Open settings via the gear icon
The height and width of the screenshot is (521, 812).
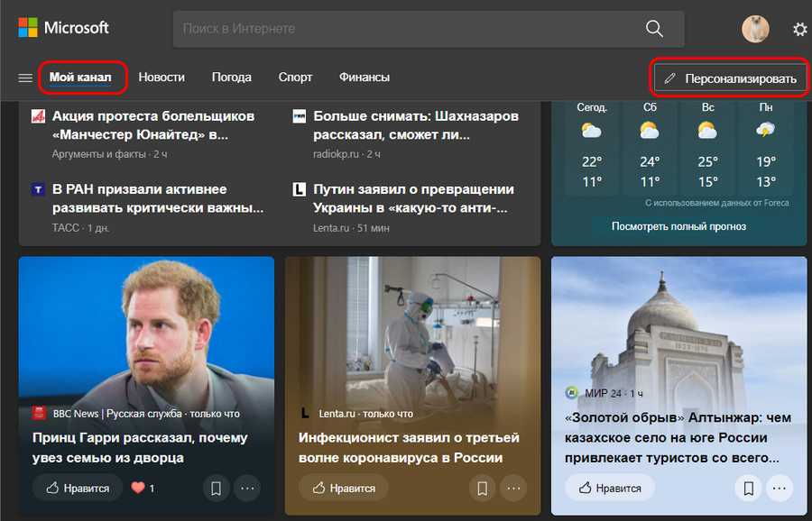coord(800,29)
